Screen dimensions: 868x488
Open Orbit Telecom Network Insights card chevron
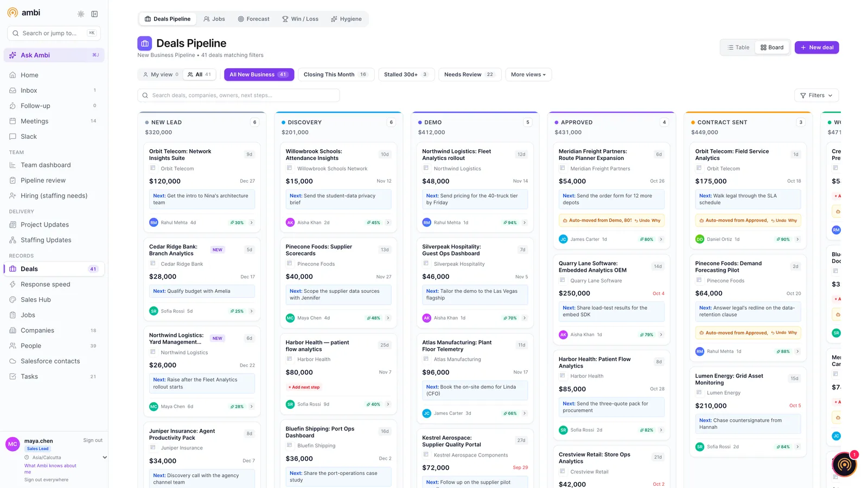[x=252, y=223]
